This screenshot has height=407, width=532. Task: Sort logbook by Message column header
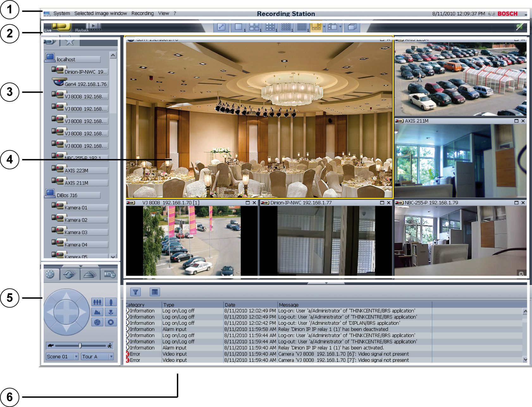pos(354,305)
